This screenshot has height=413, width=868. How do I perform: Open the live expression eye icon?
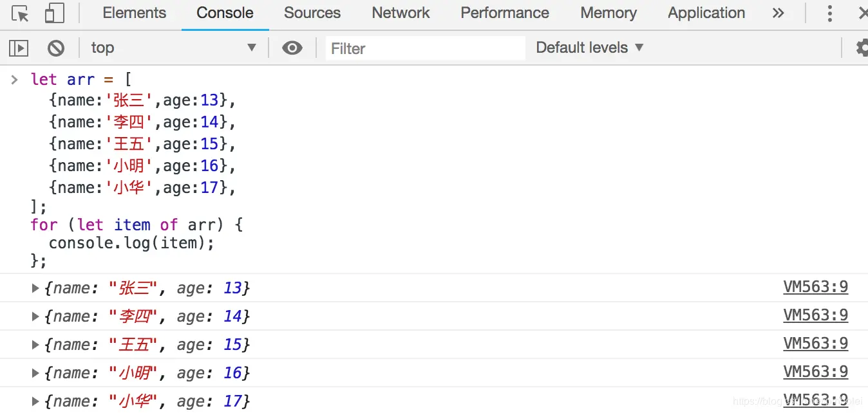(x=292, y=48)
